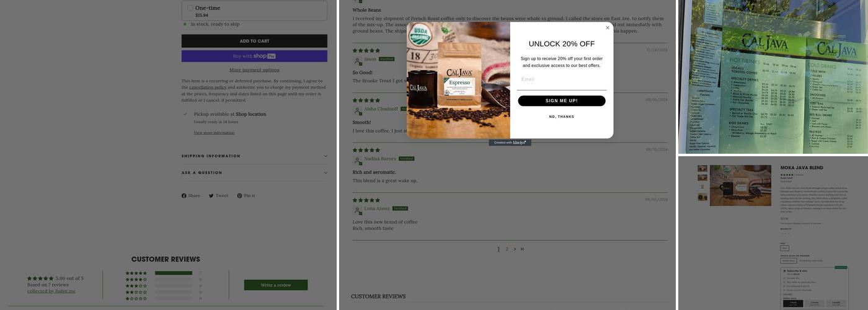
Task: Select the One-time purchase radio option
Action: (x=190, y=8)
